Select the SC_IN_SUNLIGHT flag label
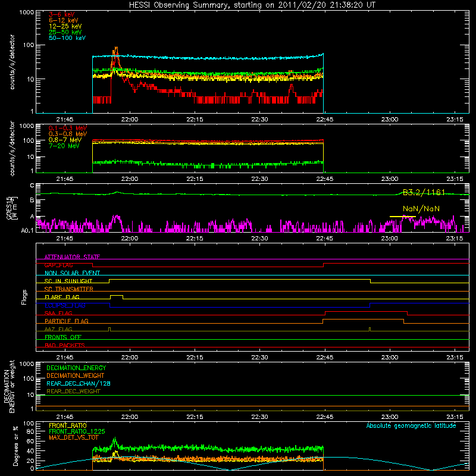The height and width of the screenshot is (476, 476). 68,281
